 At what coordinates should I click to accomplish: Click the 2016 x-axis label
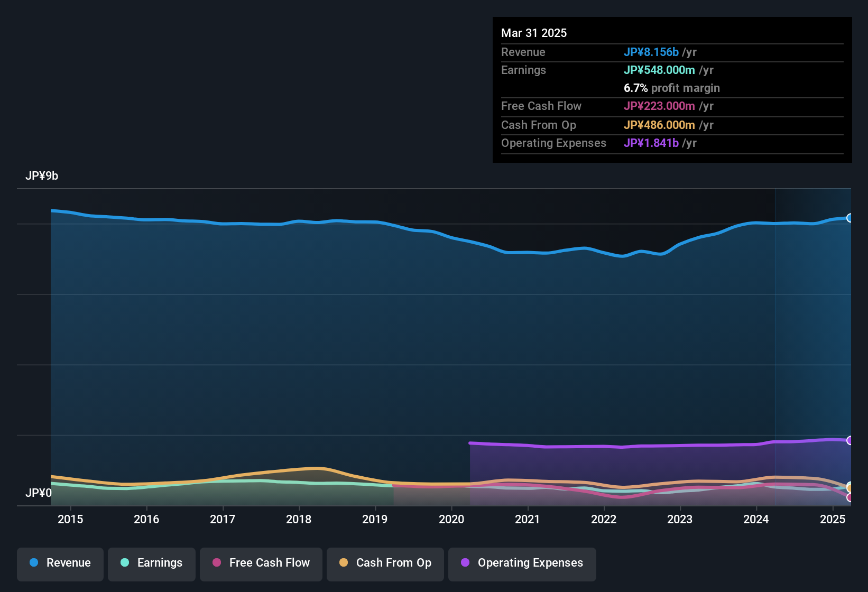(146, 519)
